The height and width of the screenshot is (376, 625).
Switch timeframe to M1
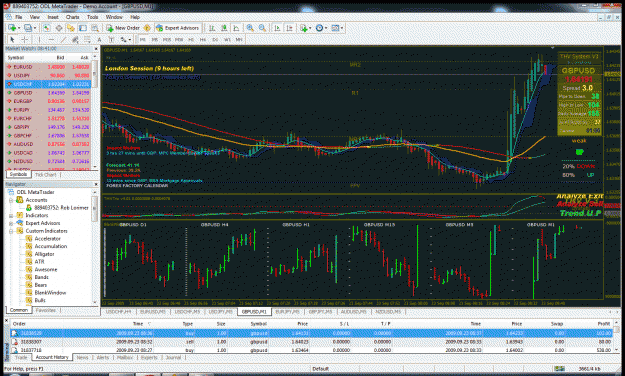pos(142,39)
